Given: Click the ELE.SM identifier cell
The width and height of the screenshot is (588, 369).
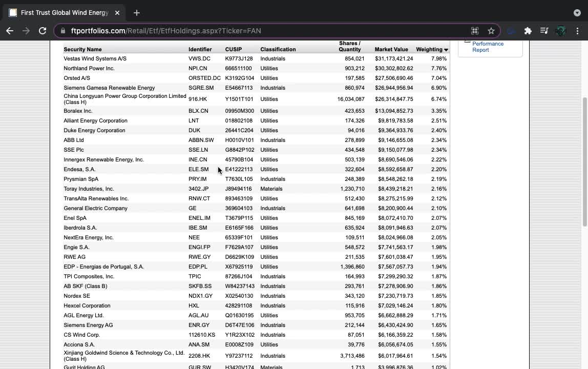Looking at the screenshot, I should (x=198, y=169).
